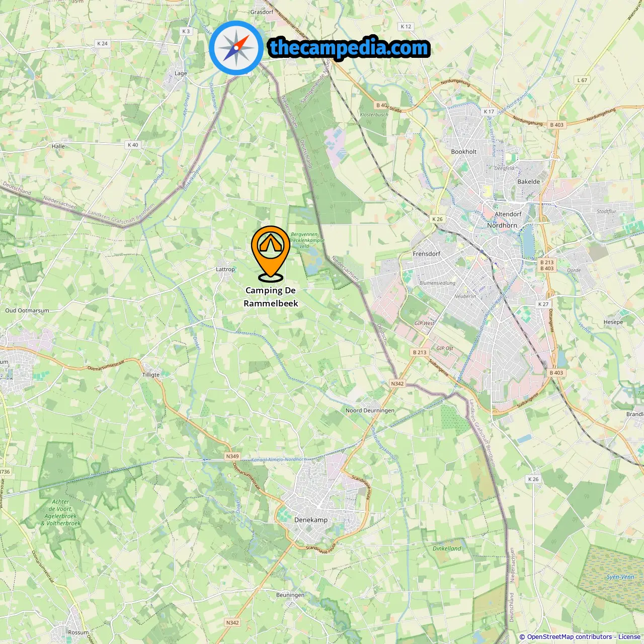The image size is (644, 644).
Task: Open the thecampedia.com logo text
Action: (x=349, y=48)
